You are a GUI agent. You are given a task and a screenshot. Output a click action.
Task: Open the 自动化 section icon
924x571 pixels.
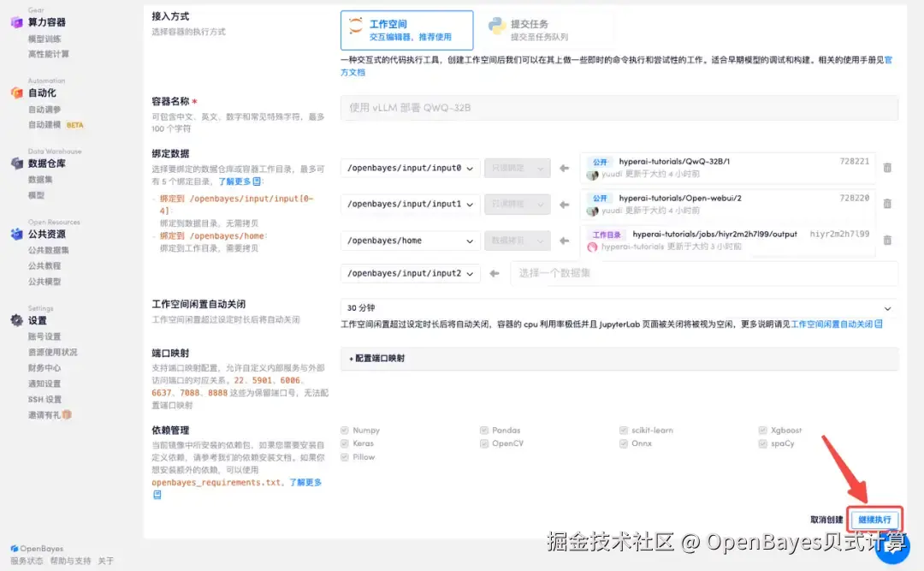point(16,92)
